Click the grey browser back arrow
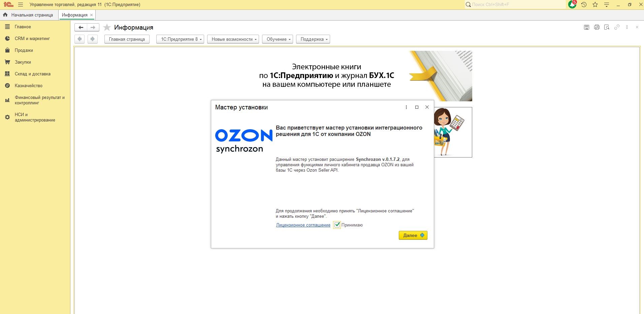Viewport: 644px width, 314px height. (x=79, y=39)
